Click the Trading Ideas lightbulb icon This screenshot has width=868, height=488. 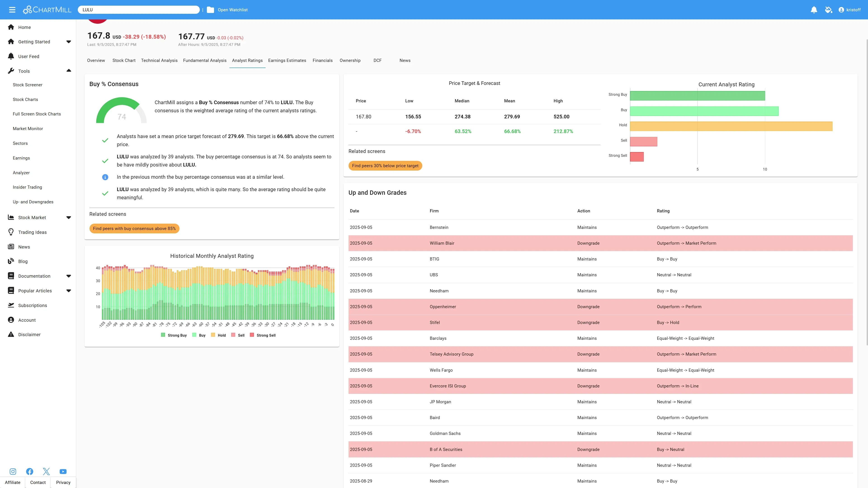(x=11, y=232)
